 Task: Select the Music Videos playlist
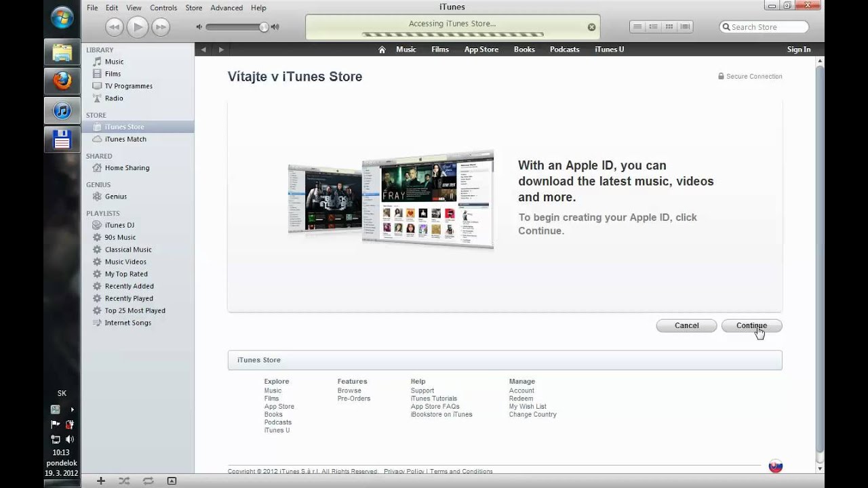[x=125, y=262]
